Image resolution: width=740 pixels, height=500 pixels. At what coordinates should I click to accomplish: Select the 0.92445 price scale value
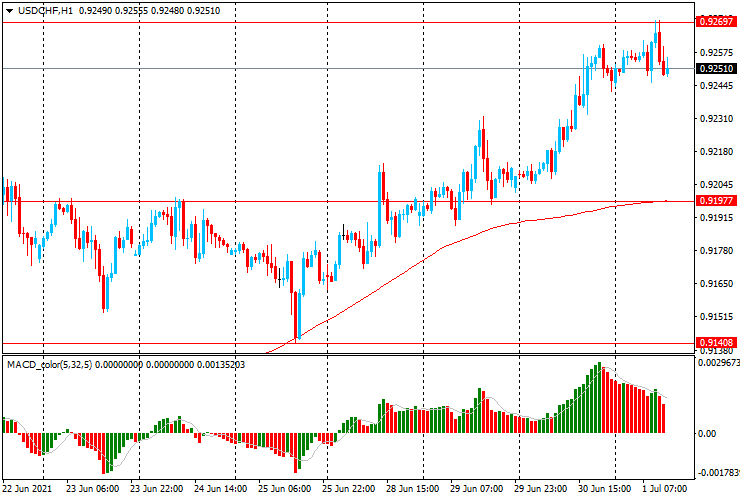click(x=716, y=85)
